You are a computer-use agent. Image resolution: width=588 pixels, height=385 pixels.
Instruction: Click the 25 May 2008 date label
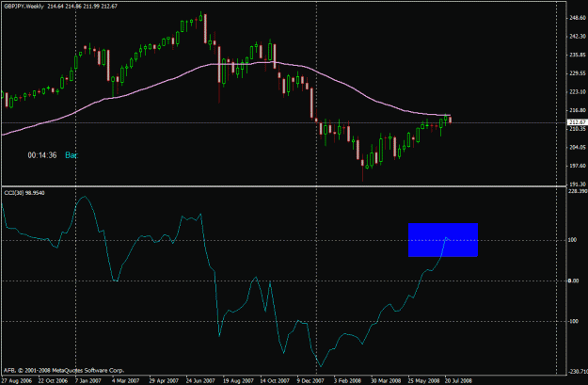coord(423,381)
